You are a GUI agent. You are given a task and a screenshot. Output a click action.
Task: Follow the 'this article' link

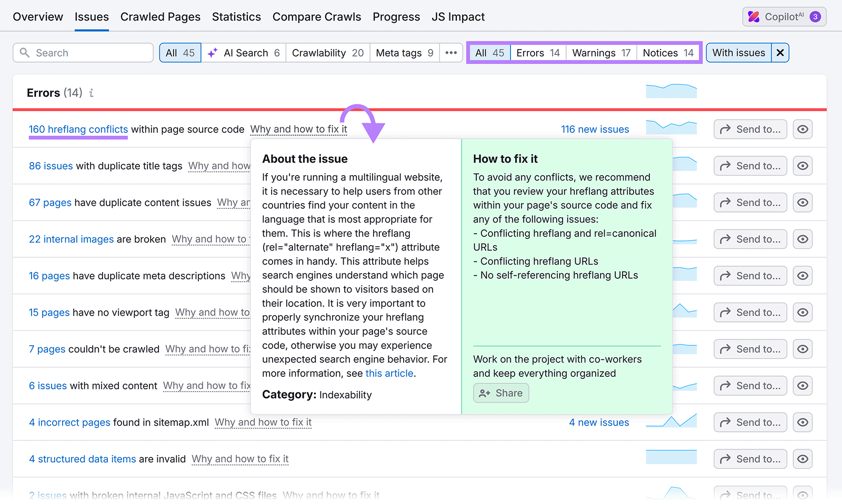click(389, 373)
